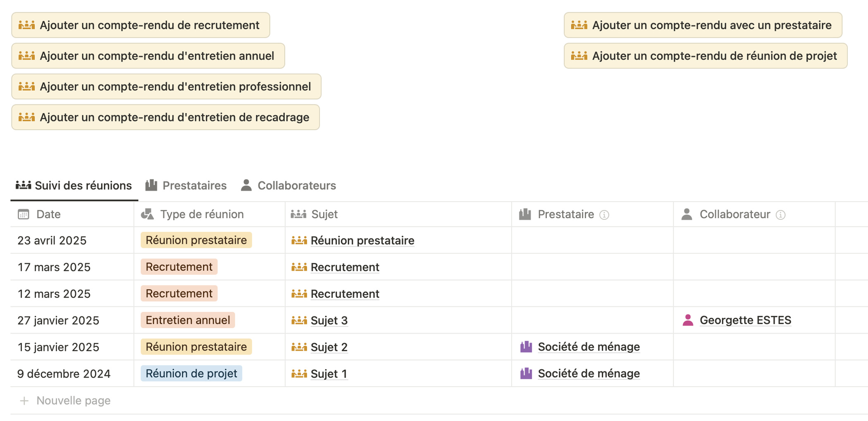Click the person icon beside Georgette ESTES
The width and height of the screenshot is (868, 421).
688,320
